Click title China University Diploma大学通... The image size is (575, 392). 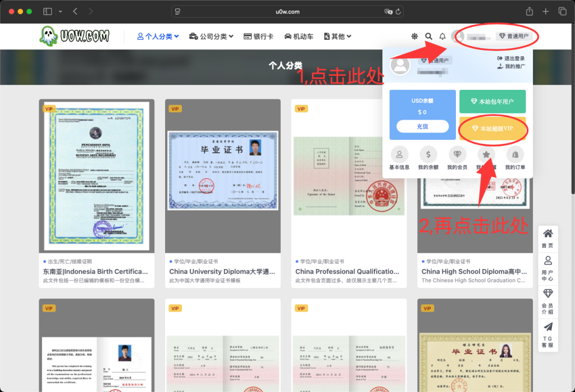tap(222, 271)
